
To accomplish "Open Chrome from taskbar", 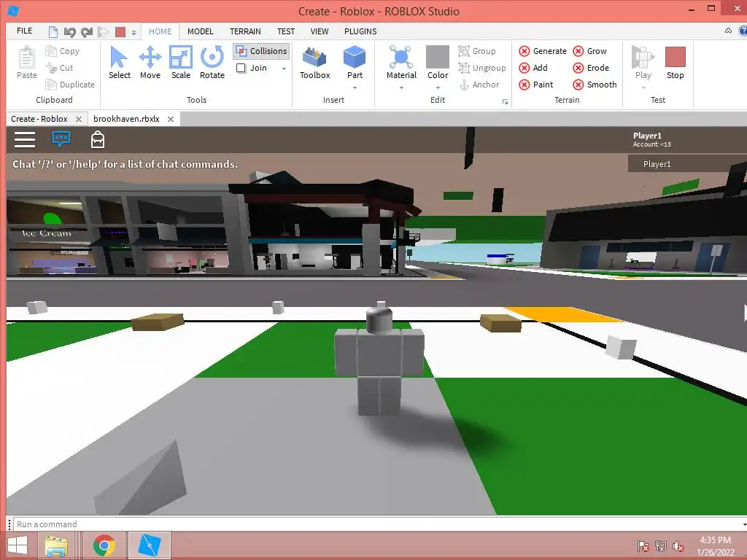I will click(104, 545).
